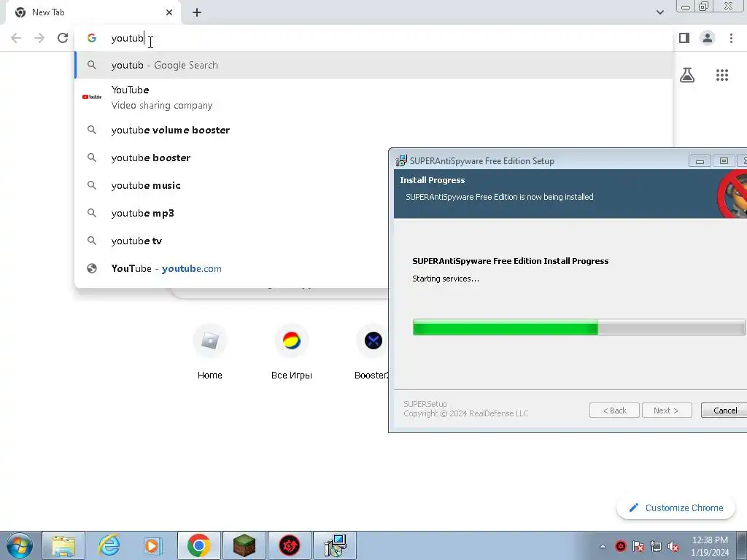Open the Google apps grid
Screen dimensions: 747x560
[x=722, y=75]
